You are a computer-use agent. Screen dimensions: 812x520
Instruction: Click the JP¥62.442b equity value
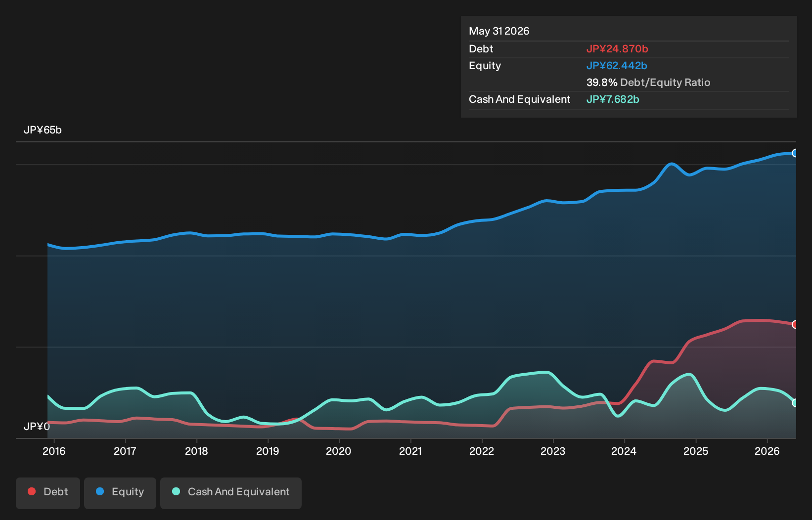click(617, 66)
